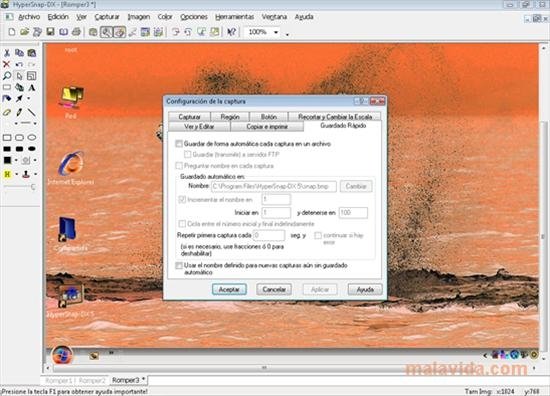The height and width of the screenshot is (396, 550).
Task: Switch to 'Recortar y Cambiar la Escala' tab
Action: [335, 117]
